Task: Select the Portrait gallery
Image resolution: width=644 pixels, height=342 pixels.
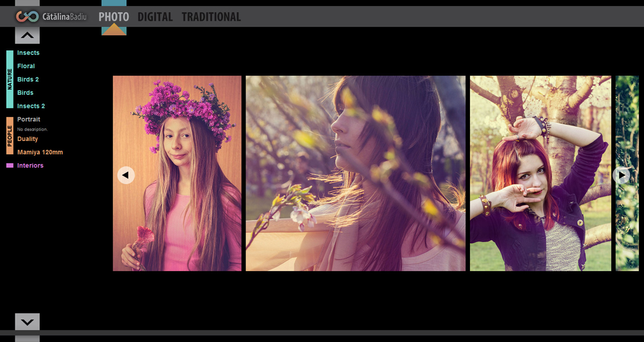Action: (x=29, y=119)
